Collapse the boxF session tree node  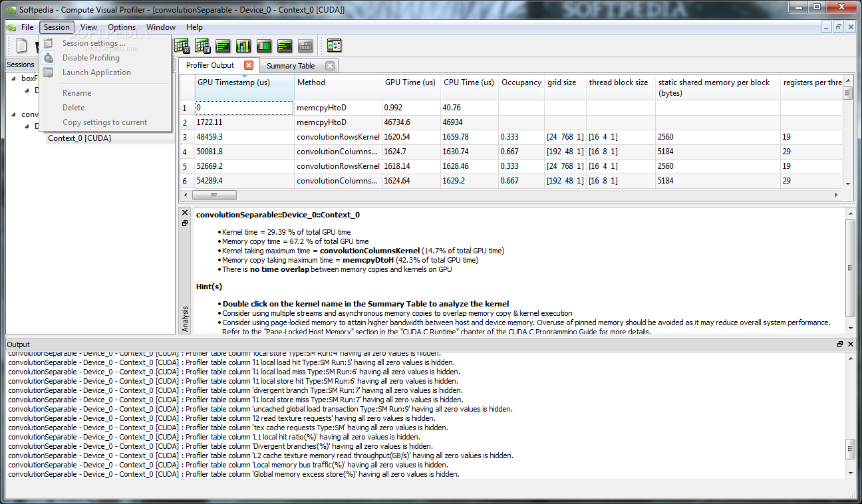pyautogui.click(x=15, y=78)
